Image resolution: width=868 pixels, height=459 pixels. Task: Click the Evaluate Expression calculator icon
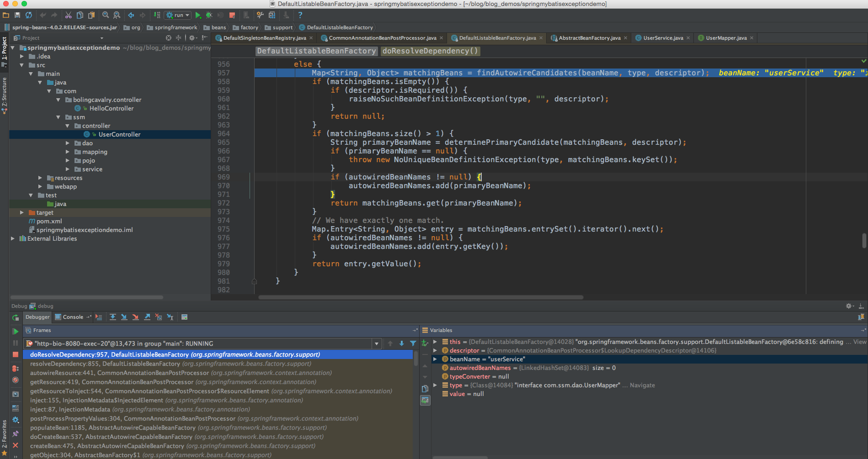point(184,317)
